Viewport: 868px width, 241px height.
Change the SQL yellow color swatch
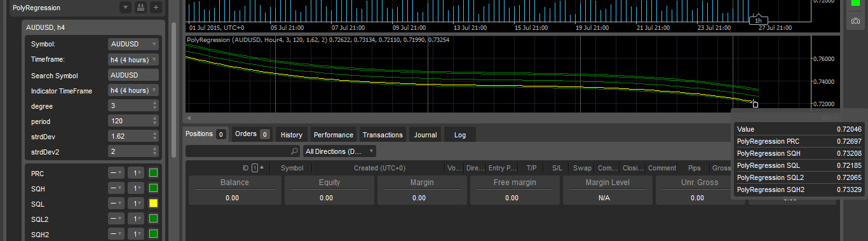click(x=153, y=203)
